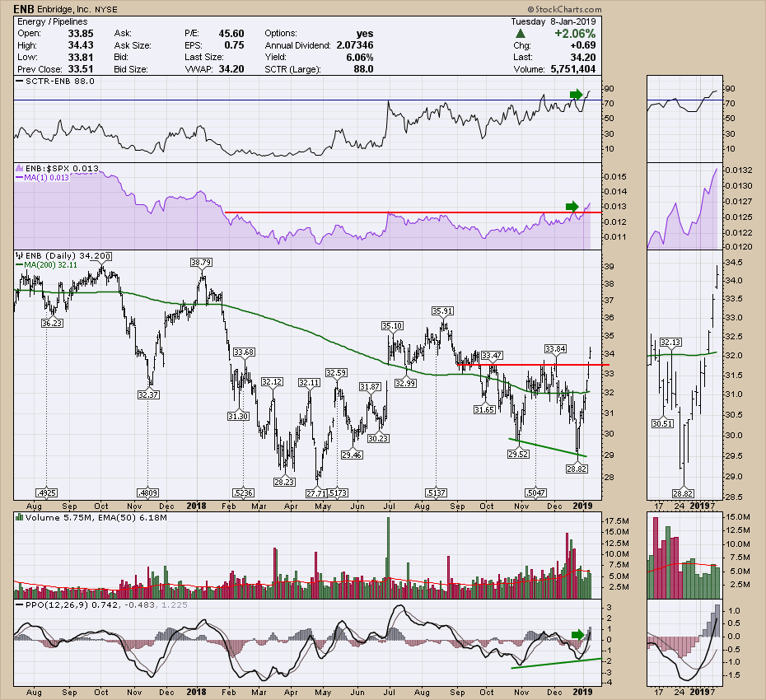
Task: Click the 38.79 price high label
Action: pos(201,263)
